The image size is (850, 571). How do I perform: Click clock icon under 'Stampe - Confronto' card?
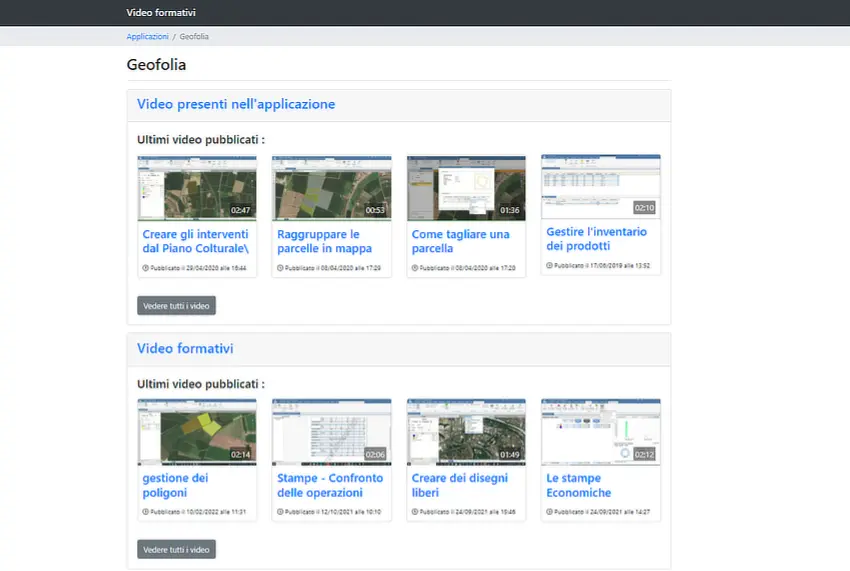tap(280, 512)
